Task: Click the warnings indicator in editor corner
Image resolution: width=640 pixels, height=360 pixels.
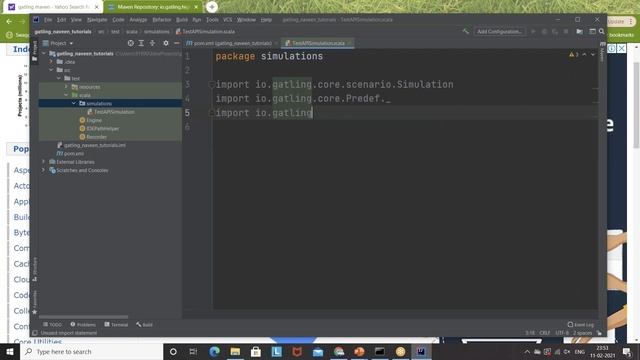Action: click(x=574, y=55)
